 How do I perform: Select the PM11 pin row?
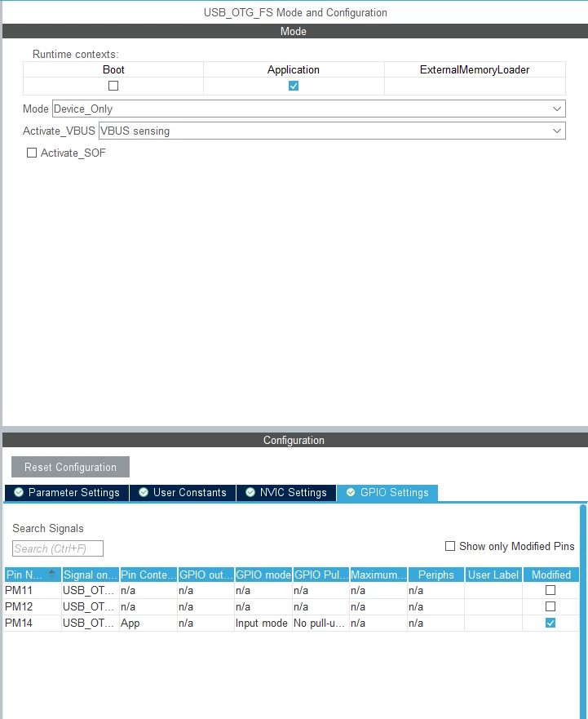(x=292, y=590)
